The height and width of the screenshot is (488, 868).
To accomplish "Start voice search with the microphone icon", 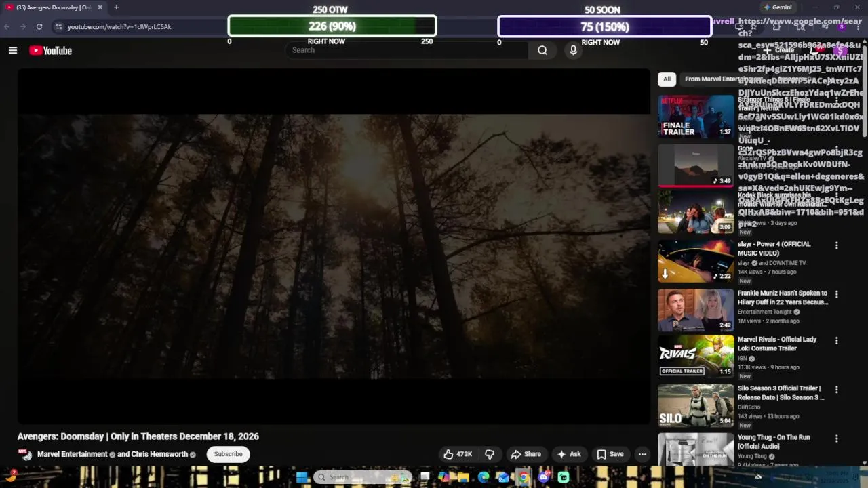I will [573, 50].
